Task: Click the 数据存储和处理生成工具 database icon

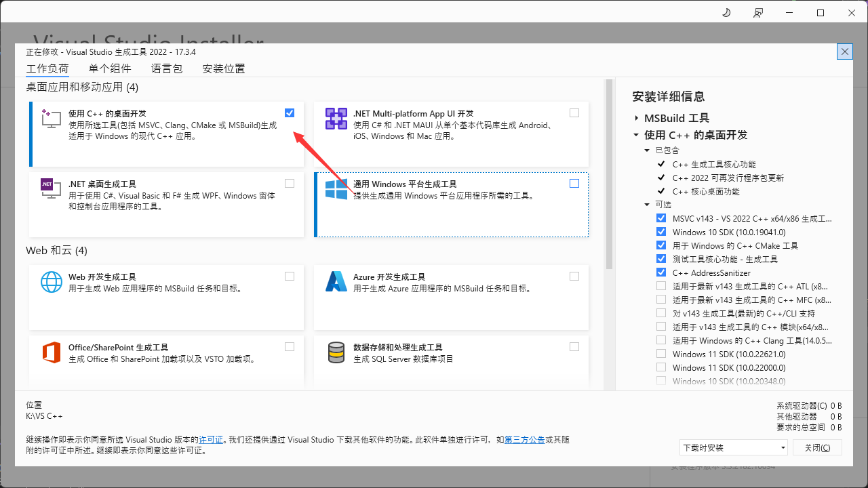Action: 336,352
